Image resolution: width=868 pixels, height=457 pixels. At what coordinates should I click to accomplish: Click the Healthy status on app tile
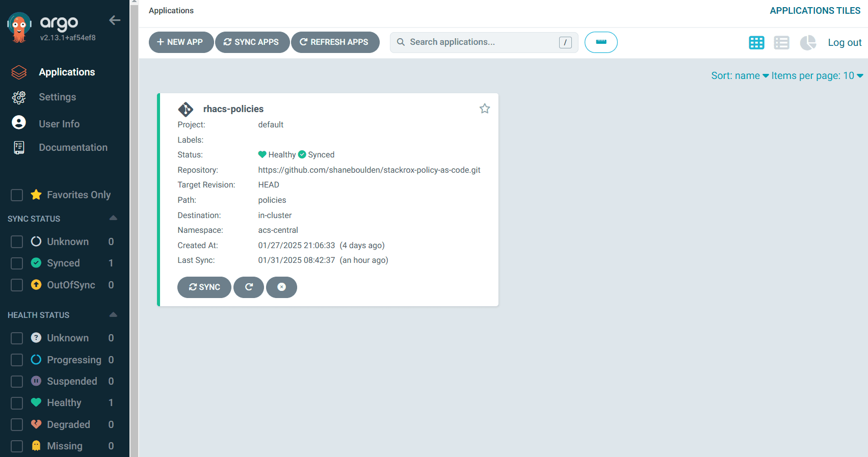tap(277, 154)
